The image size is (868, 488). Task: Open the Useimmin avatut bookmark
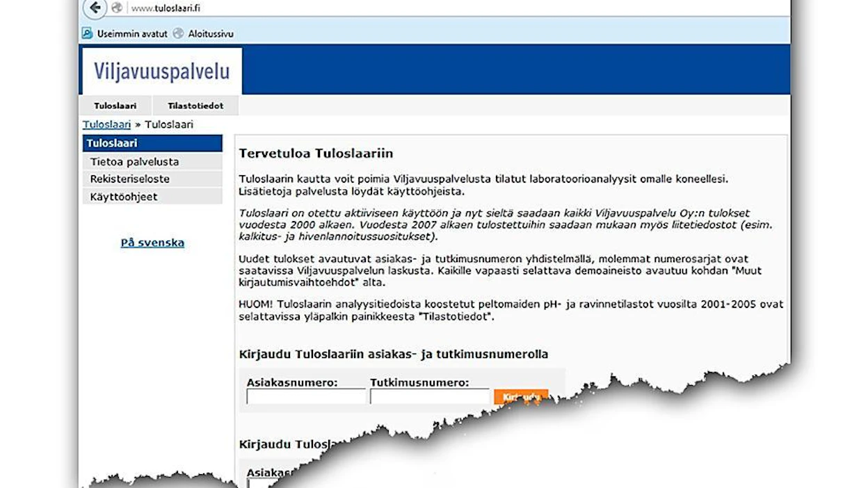tap(125, 33)
